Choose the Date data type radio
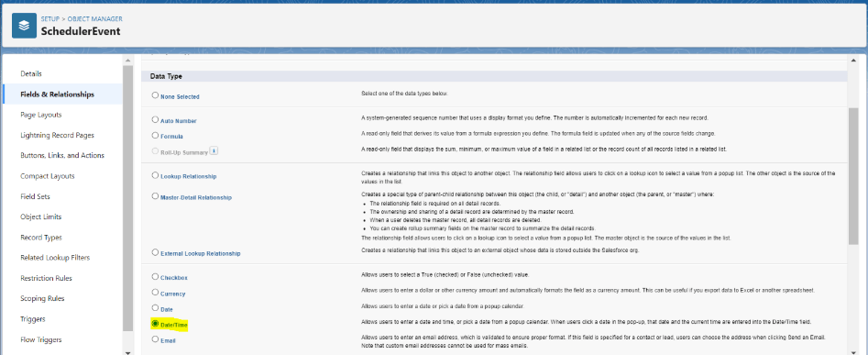This screenshot has width=868, height=355. 155,307
